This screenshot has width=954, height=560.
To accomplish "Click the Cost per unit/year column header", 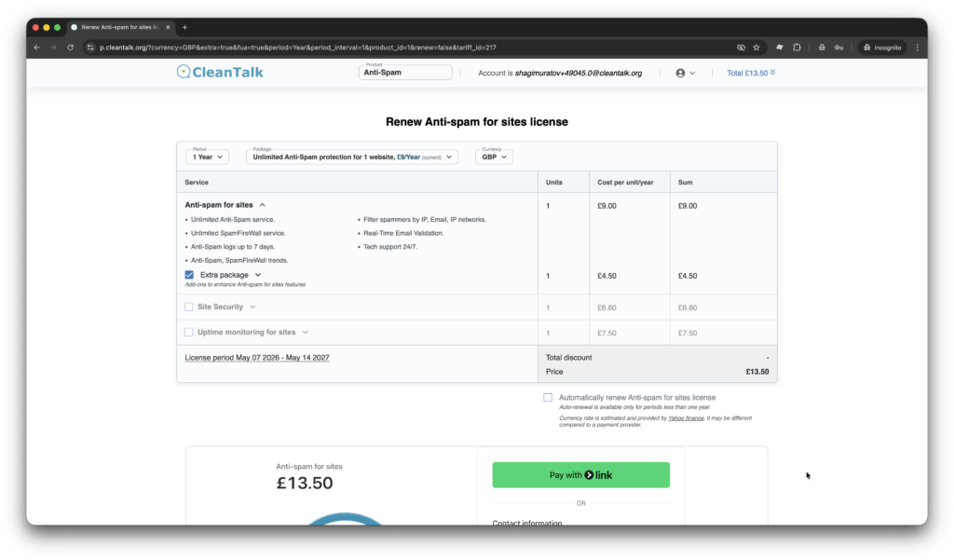I will [x=625, y=183].
